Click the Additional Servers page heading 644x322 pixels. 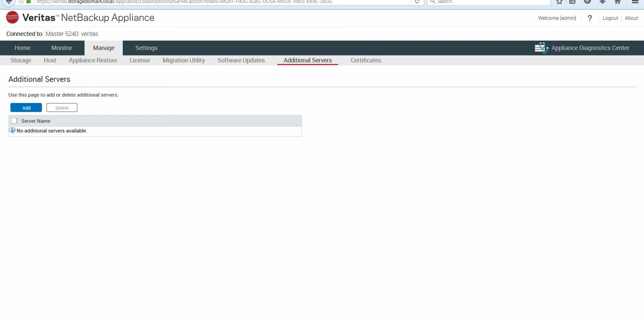pos(39,79)
